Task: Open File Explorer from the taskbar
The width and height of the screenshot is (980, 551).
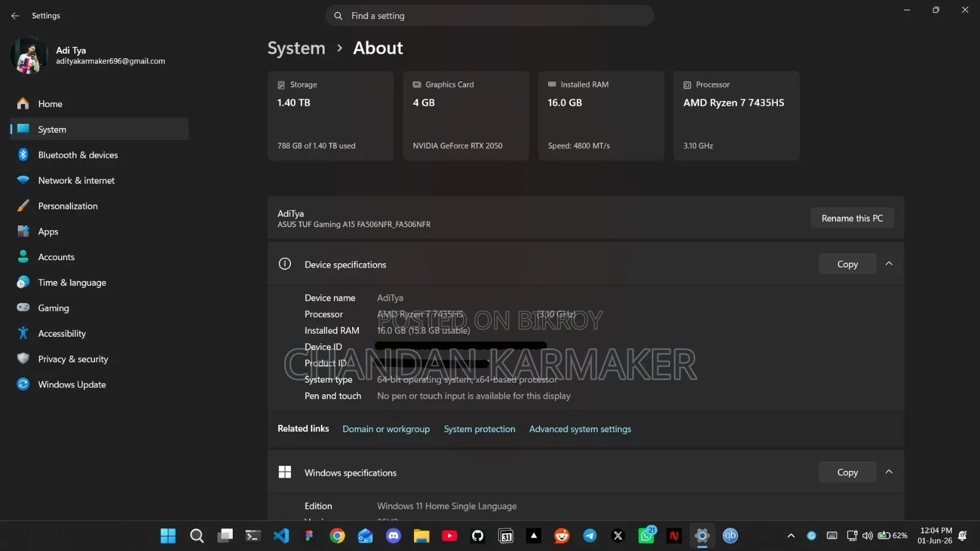Action: 421,536
